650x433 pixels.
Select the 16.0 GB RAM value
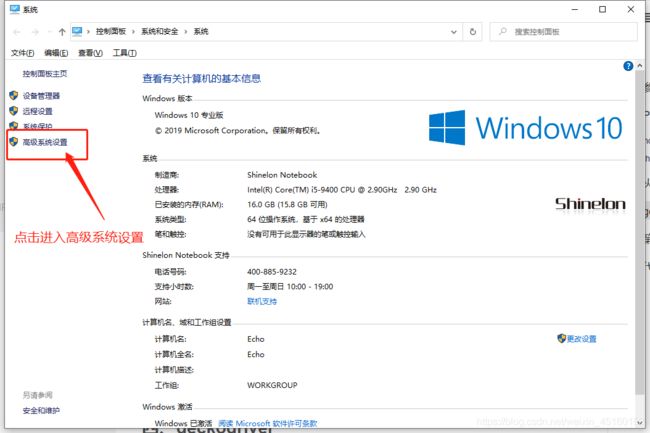click(287, 204)
